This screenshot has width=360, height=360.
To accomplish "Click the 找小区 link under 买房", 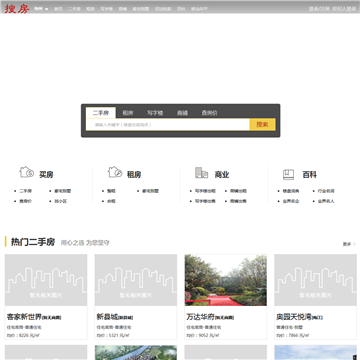I will coord(61,201).
